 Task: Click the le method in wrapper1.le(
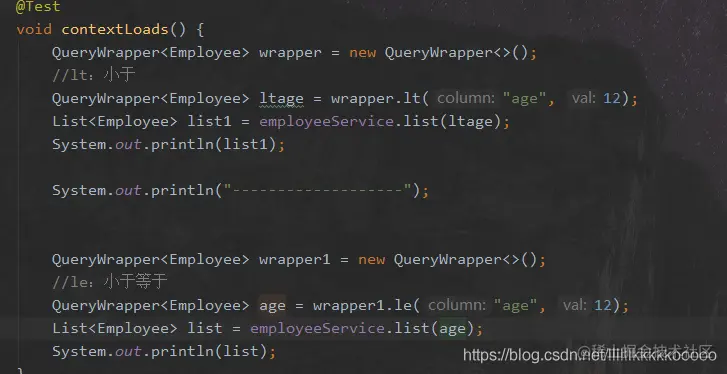click(x=402, y=305)
